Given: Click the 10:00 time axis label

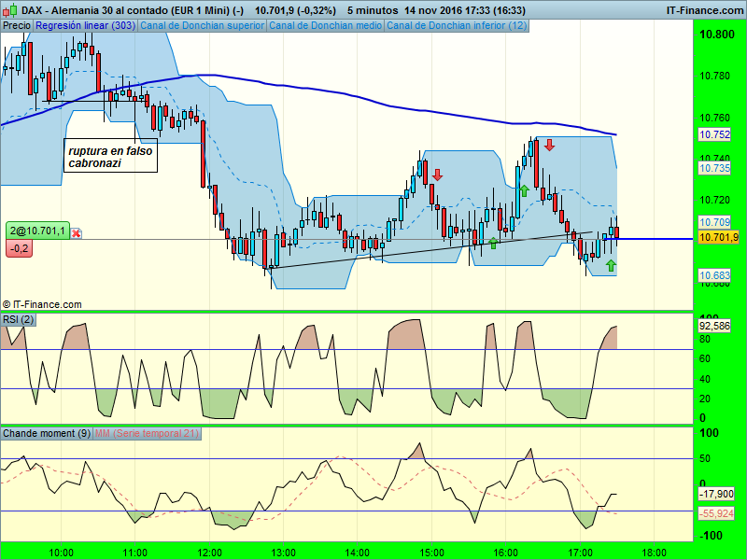Looking at the screenshot, I should click(62, 553).
